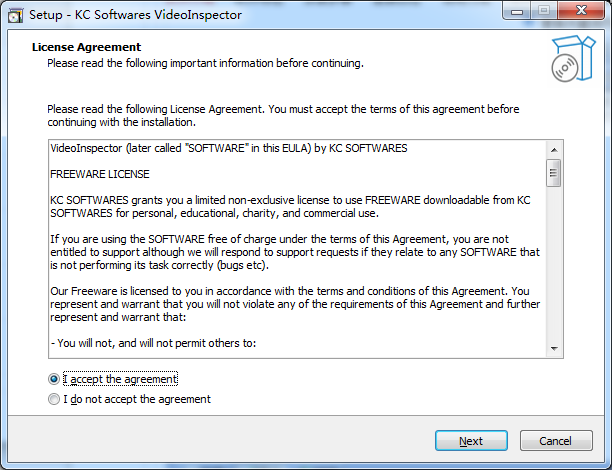Click the license scrollbar up arrow
612x470 pixels.
[x=552, y=149]
